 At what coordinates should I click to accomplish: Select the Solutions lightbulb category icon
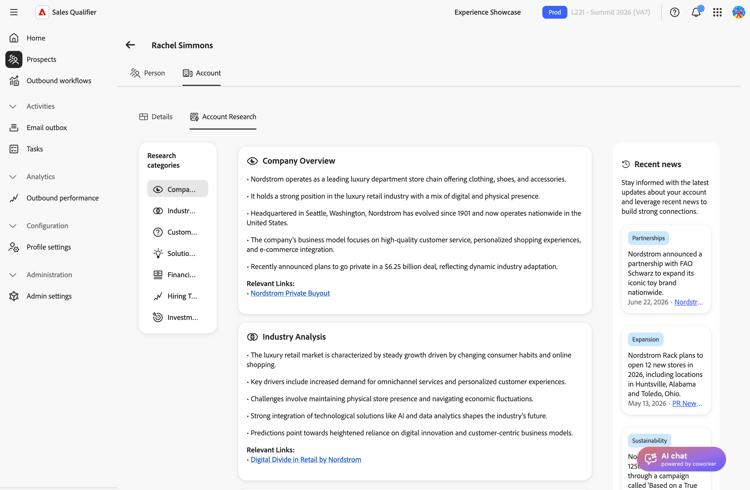tap(158, 253)
